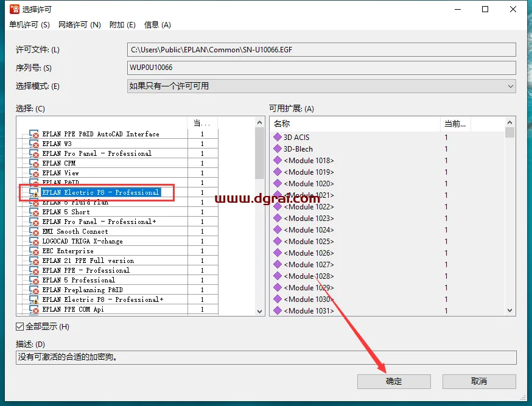532x406 pixels.
Task: Open the 单机许可 (S) menu
Action: [x=29, y=25]
